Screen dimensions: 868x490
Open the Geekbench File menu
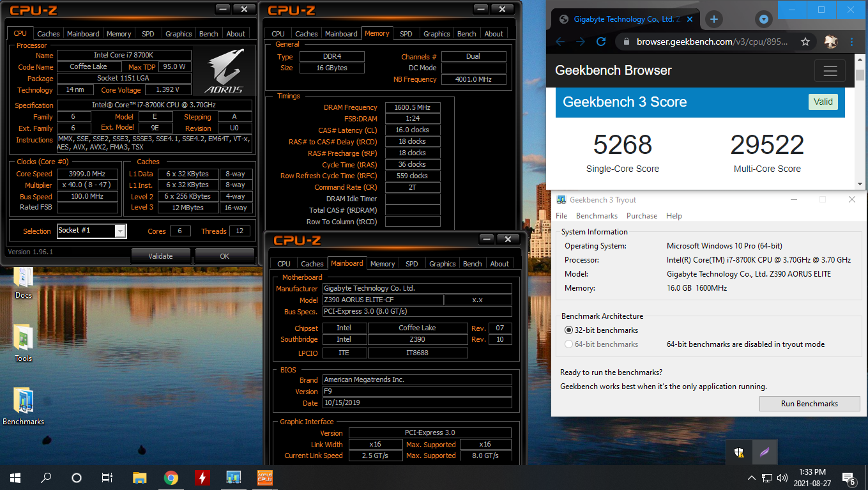point(561,216)
